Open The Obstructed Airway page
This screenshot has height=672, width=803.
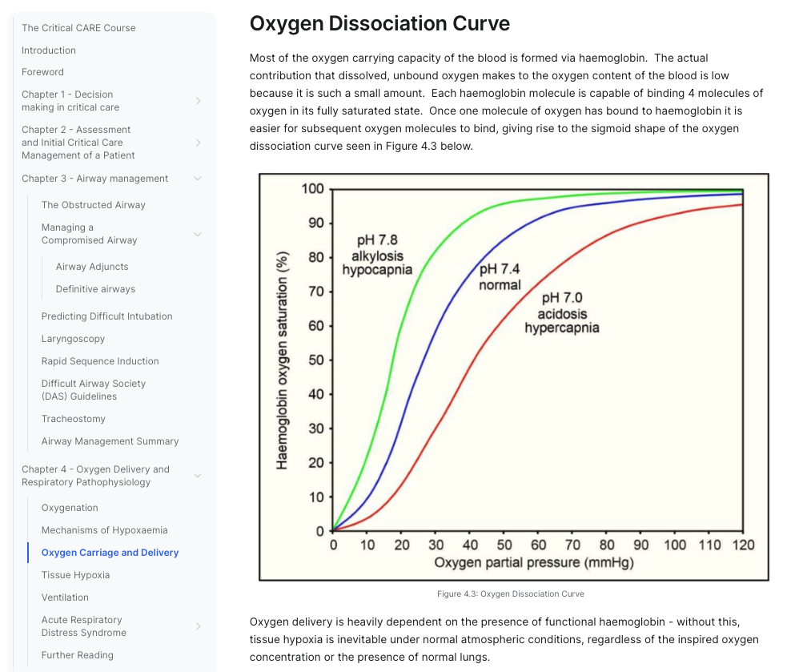click(93, 205)
